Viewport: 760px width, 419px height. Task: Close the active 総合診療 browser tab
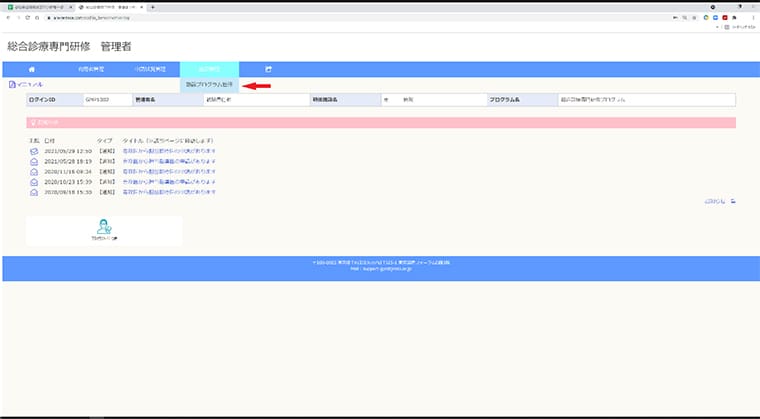(142, 7)
